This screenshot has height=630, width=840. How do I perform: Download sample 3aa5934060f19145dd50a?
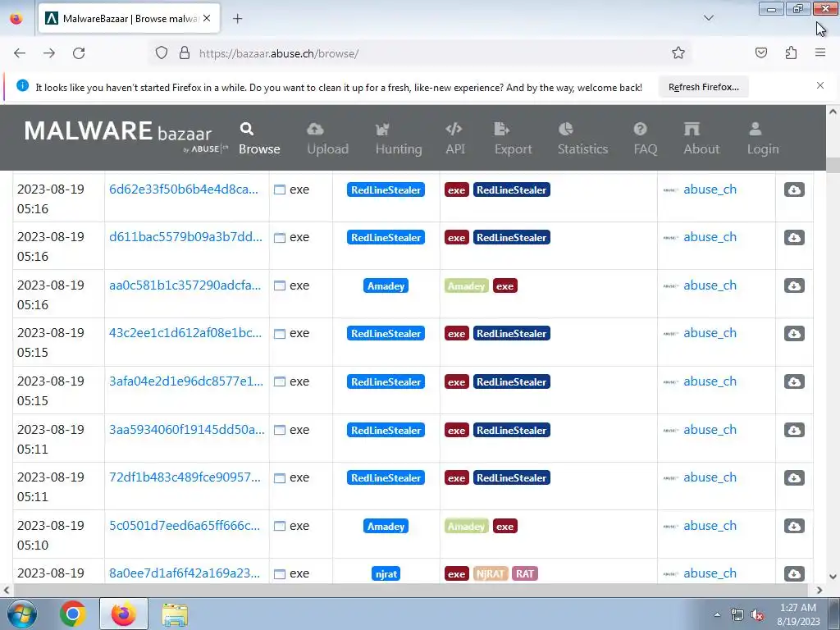tap(794, 430)
